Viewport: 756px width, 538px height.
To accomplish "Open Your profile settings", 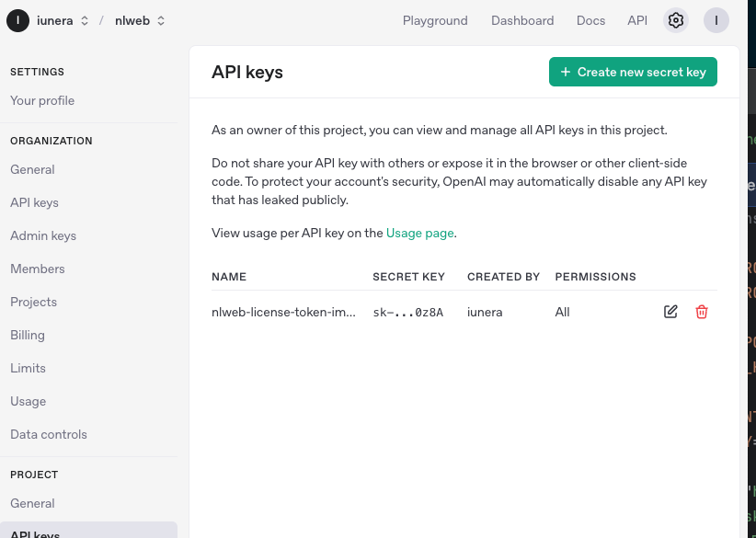I will point(42,101).
